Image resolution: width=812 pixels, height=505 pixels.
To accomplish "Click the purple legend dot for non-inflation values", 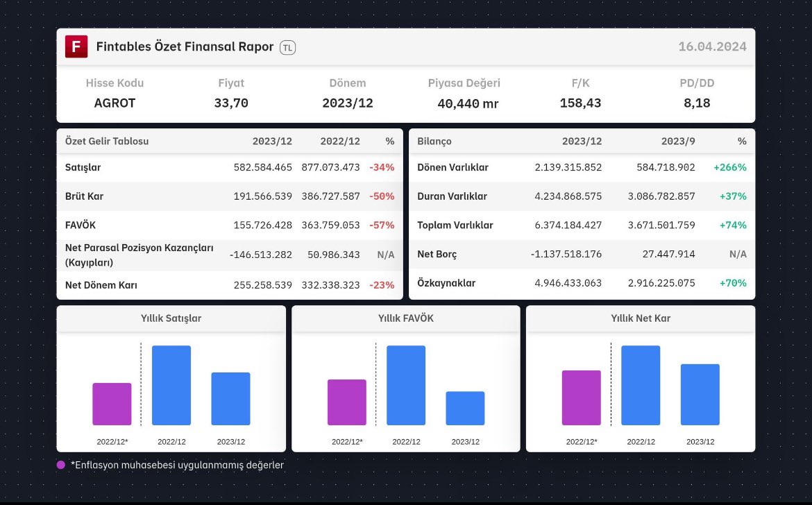I will tap(61, 465).
